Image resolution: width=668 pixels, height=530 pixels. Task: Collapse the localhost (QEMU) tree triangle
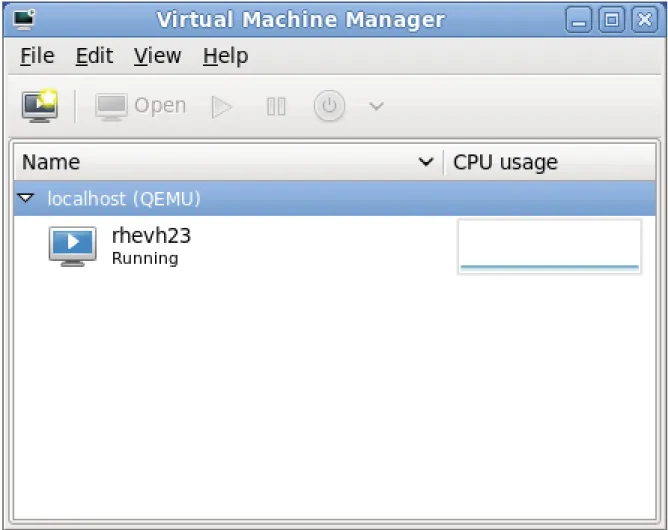26,198
